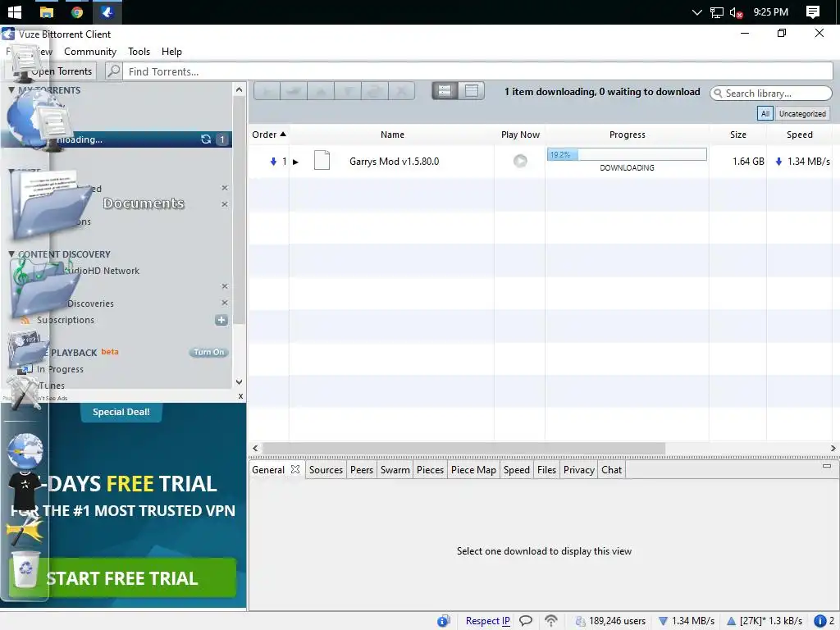Click the 189,246 users status entry
This screenshot has width=840, height=630.
[x=610, y=621]
